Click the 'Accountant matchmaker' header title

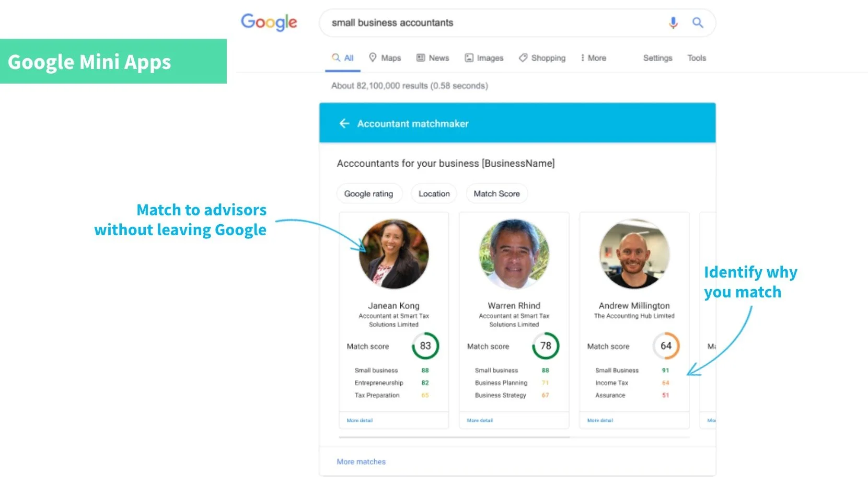tap(413, 124)
